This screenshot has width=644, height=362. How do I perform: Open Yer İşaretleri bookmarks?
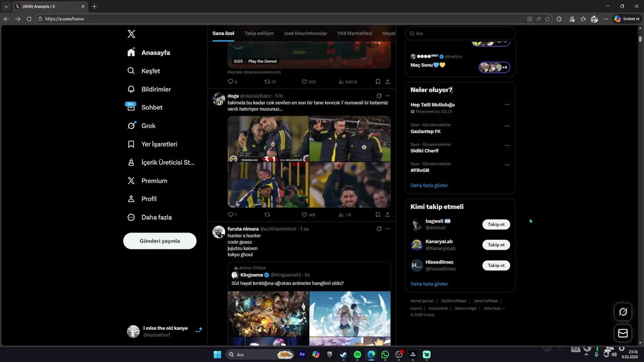click(x=152, y=144)
